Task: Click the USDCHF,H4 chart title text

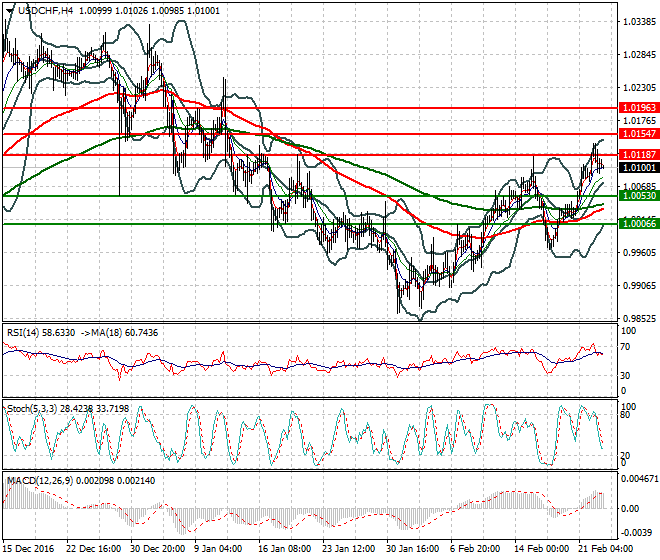Action: click(46, 11)
